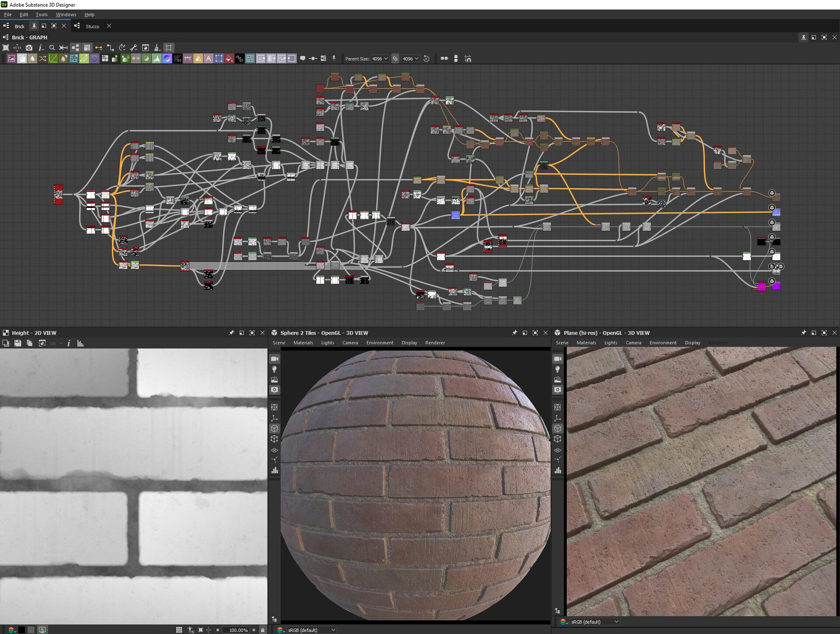Add a Curve node from the toolbar

tap(53, 59)
